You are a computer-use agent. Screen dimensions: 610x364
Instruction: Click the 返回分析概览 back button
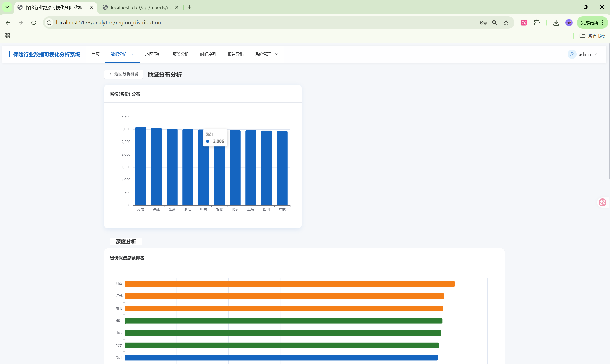click(124, 74)
